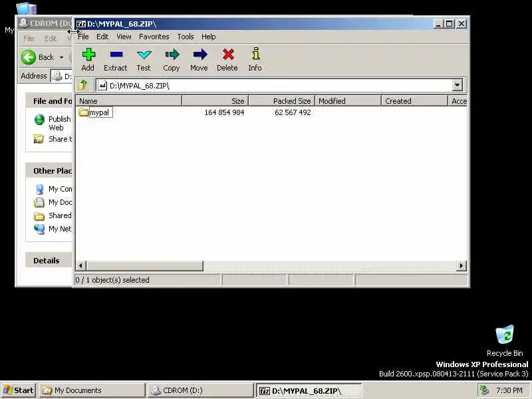Click Share this folder in CDROM window
Image resolution: width=532 pixels, height=399 pixels.
[x=53, y=139]
